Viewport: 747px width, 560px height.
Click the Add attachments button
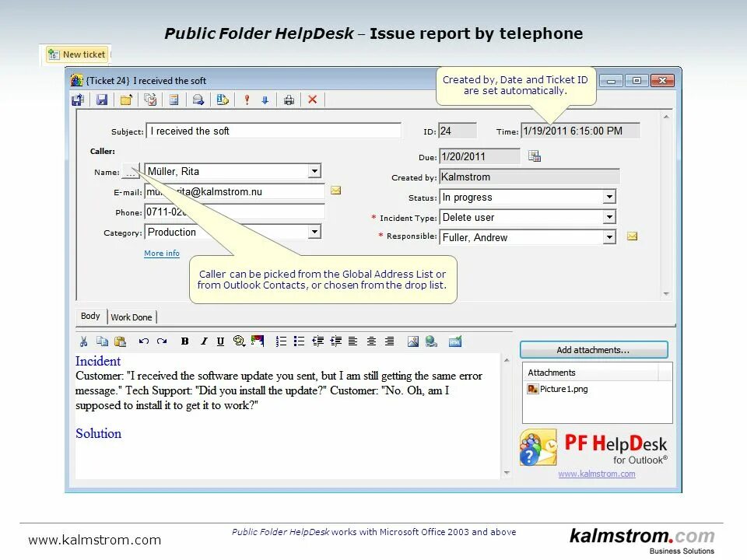coord(594,350)
